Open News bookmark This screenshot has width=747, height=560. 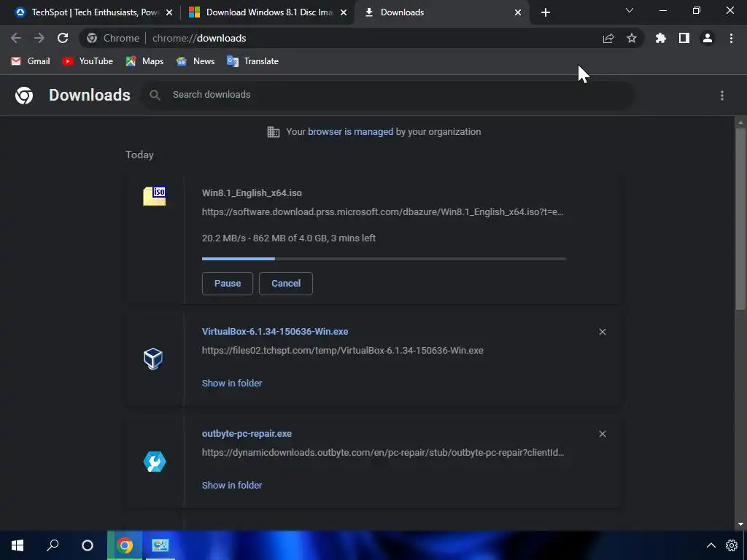196,61
